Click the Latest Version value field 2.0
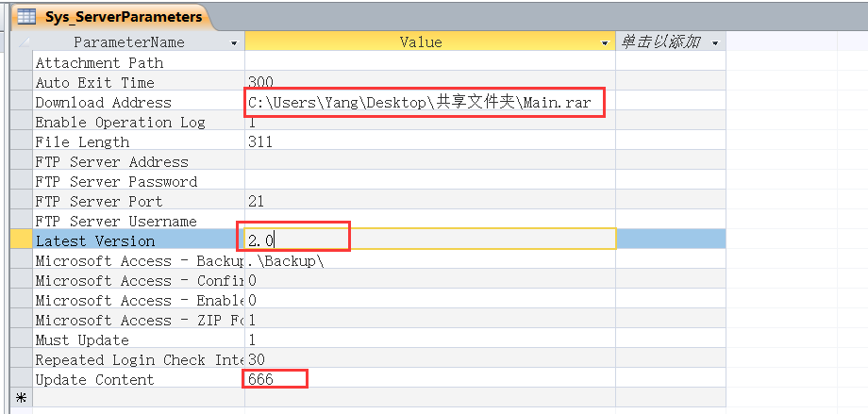 (x=430, y=240)
